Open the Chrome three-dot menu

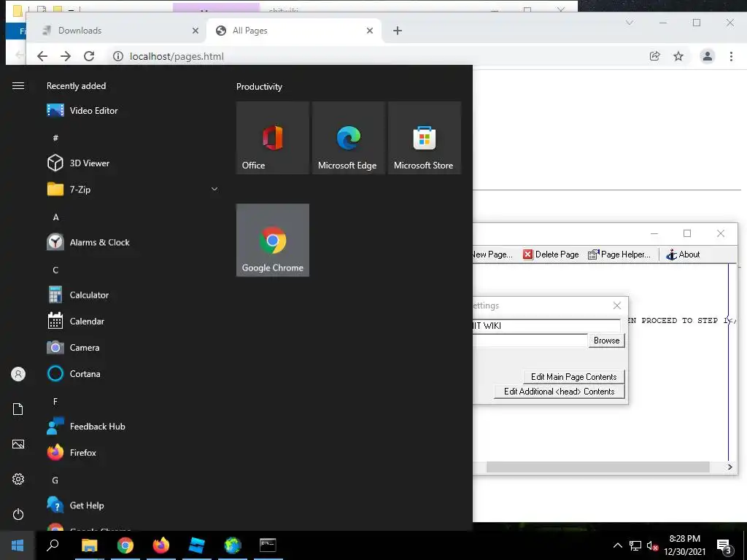[x=731, y=56]
